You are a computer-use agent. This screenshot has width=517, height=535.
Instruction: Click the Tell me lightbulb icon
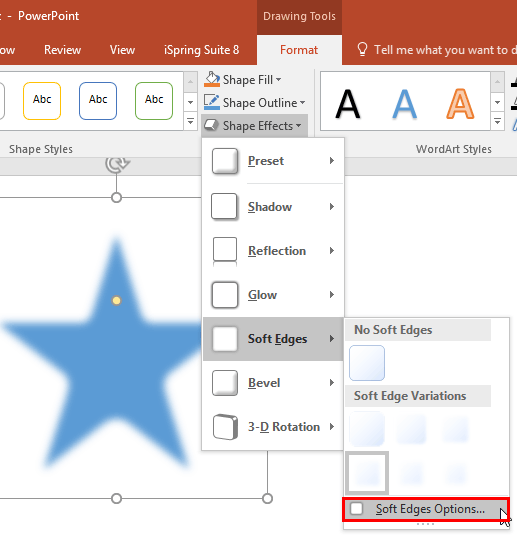click(x=362, y=50)
